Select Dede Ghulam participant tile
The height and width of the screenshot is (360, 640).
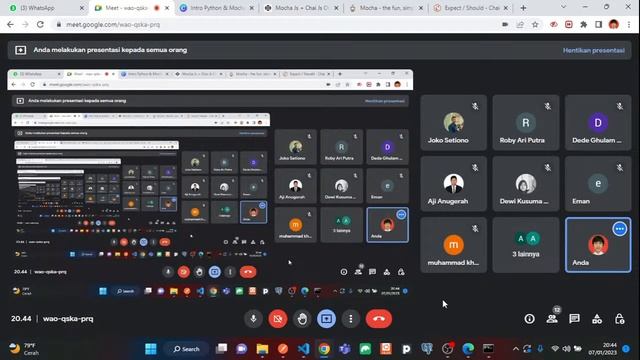click(598, 122)
